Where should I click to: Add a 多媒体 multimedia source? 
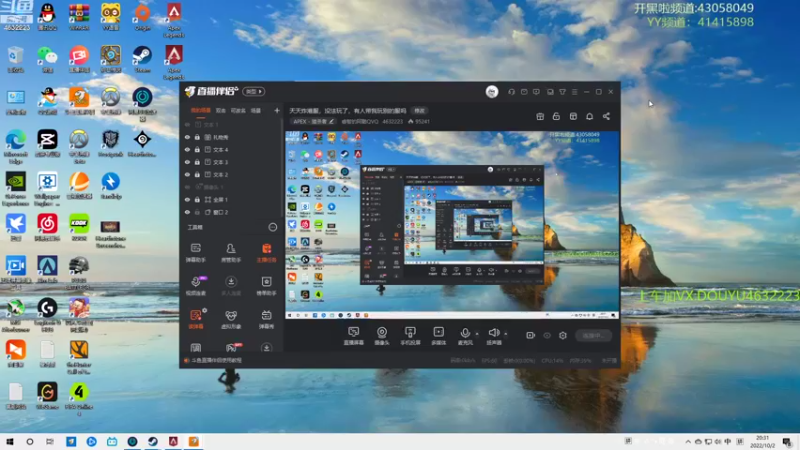pos(438,336)
